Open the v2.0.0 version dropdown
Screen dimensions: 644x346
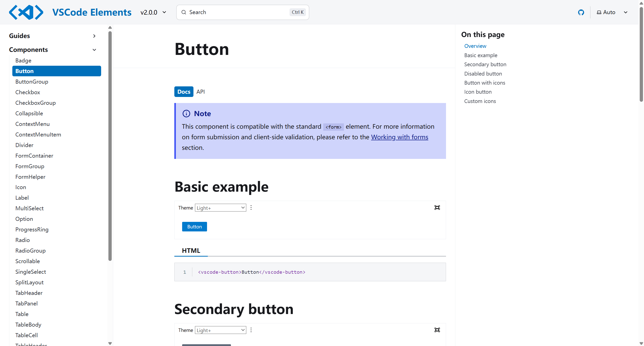pos(153,12)
